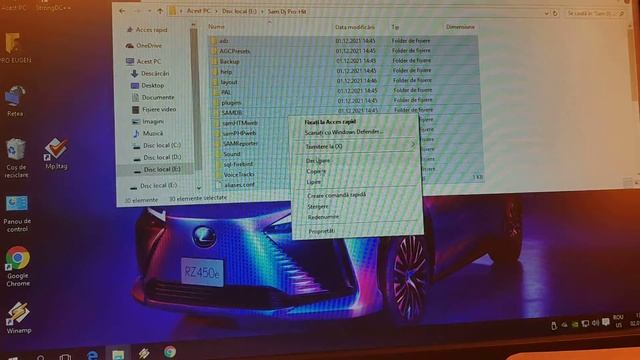This screenshot has width=640, height=360.
Task: Open the Google Chrome desktop shortcut
Action: pyautogui.click(x=18, y=266)
